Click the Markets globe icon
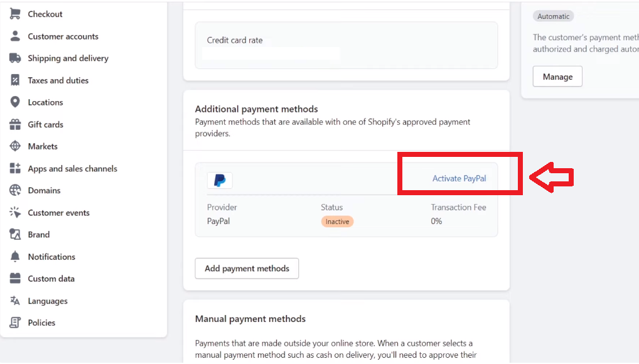Image resolution: width=639 pixels, height=364 pixels. tap(15, 146)
